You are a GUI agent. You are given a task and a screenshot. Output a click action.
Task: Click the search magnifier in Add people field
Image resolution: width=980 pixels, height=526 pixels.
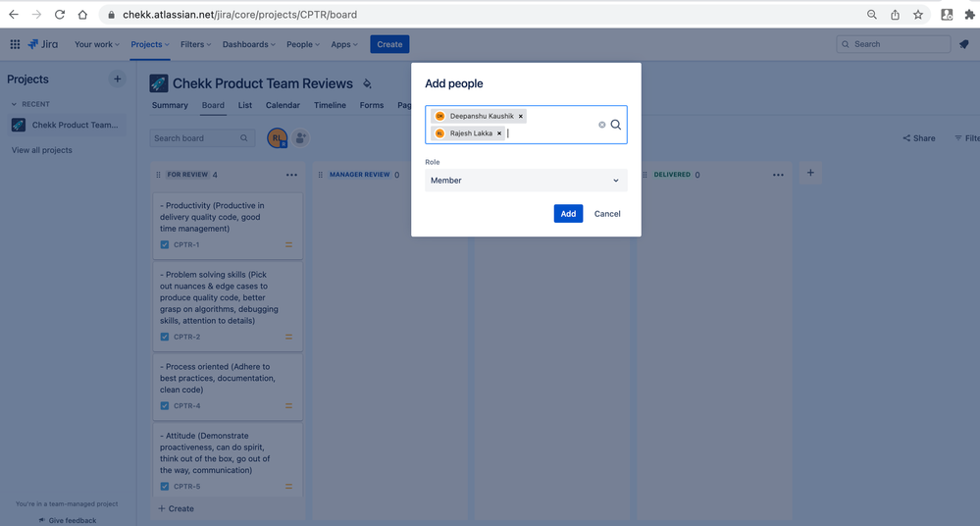point(616,125)
